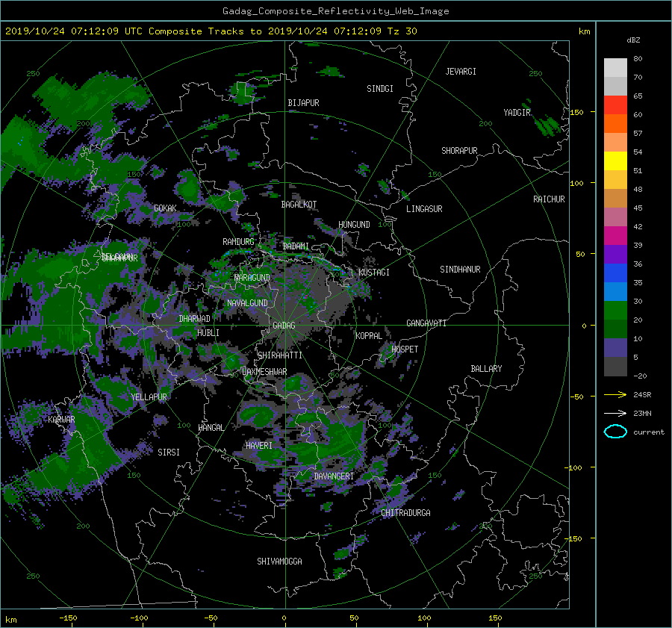
Task: Click the KOPPAL city label
Action: (369, 336)
